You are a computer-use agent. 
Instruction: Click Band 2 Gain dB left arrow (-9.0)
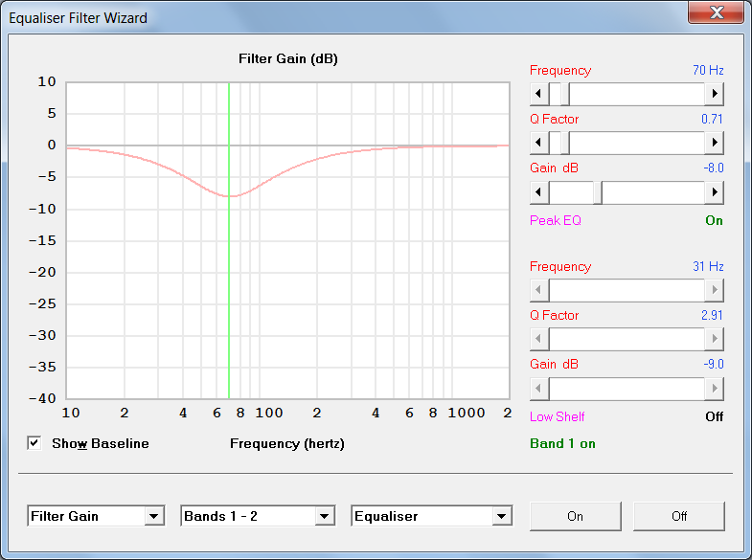coord(539,389)
